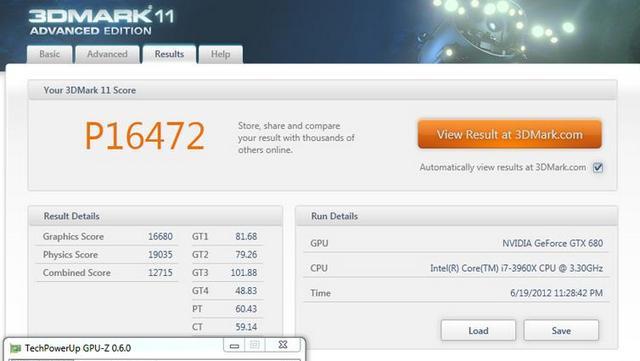This screenshot has height=361, width=640.
Task: Select the Physics Score row
Action: pyautogui.click(x=107, y=254)
